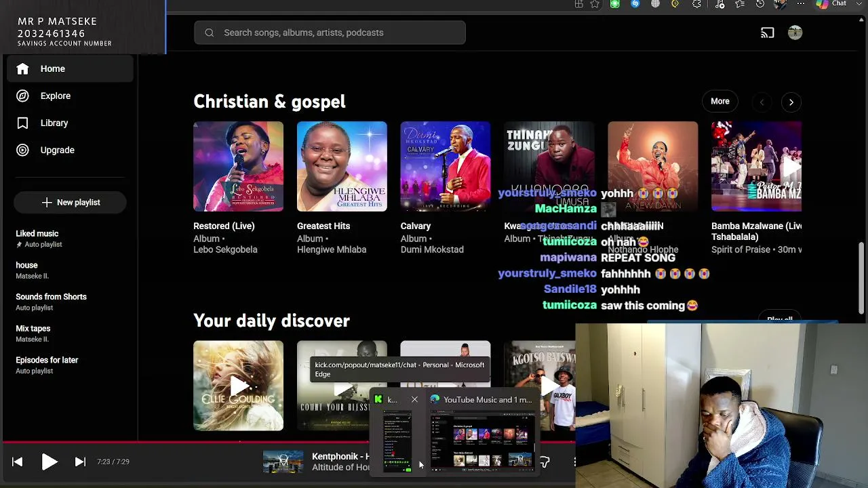The image size is (868, 488).
Task: Open the A New Dawn album cover
Action: coord(652,167)
